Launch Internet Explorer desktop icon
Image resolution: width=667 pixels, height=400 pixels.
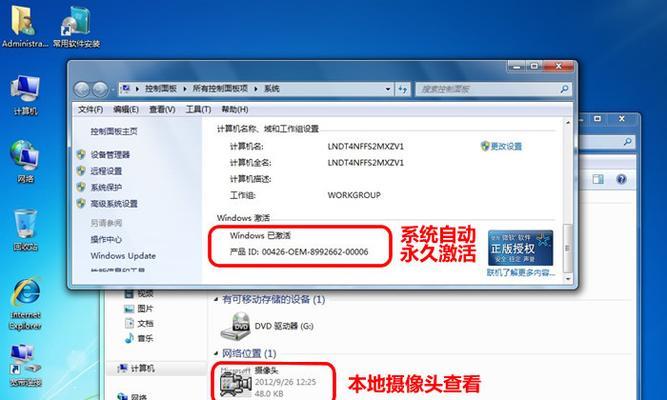pyautogui.click(x=26, y=303)
